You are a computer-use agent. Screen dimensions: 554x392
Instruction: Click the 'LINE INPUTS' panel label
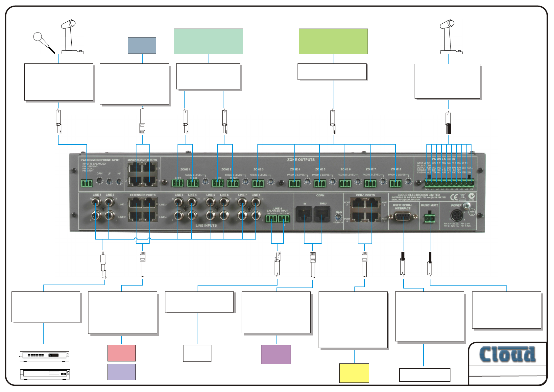click(206, 225)
